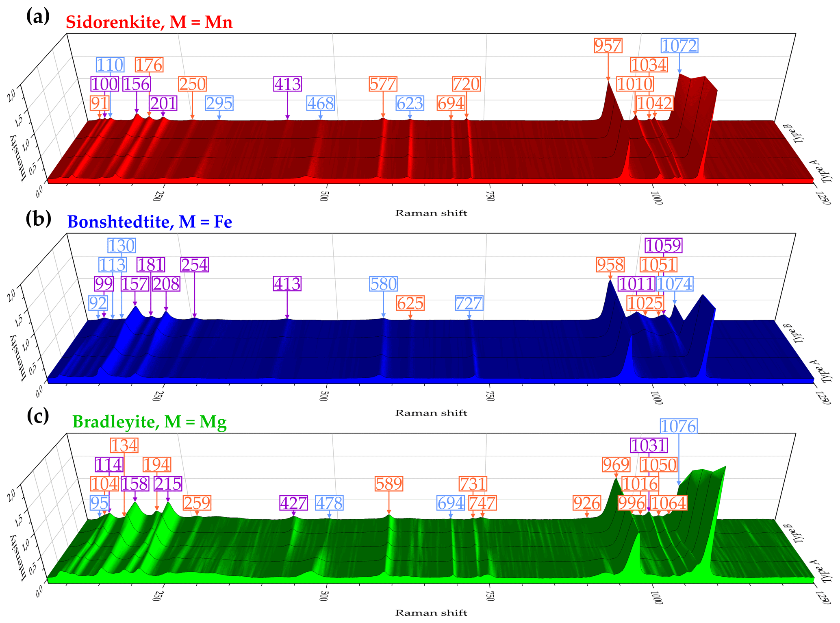This screenshot has height=623, width=840.
Task: Click the Raman shift axis title under panel a
Action: point(431,213)
